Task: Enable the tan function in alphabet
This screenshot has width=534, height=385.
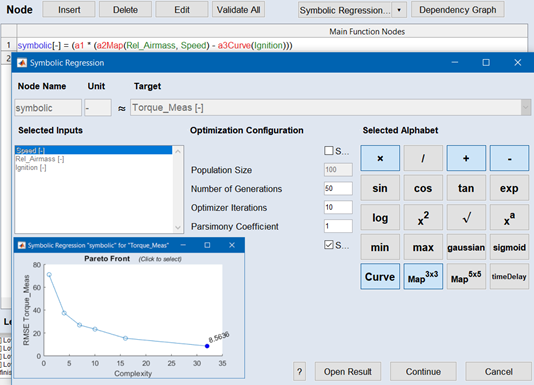Action: pyautogui.click(x=466, y=188)
